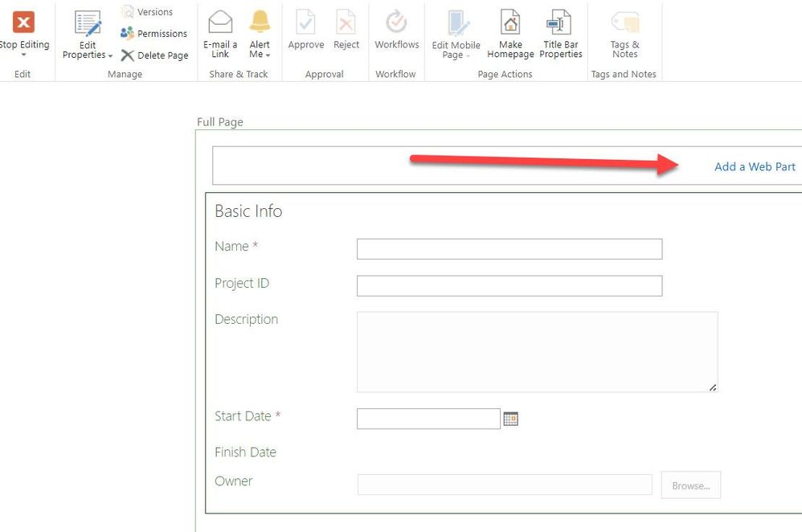802x532 pixels.
Task: Click the Workflow group label
Action: pyautogui.click(x=395, y=74)
